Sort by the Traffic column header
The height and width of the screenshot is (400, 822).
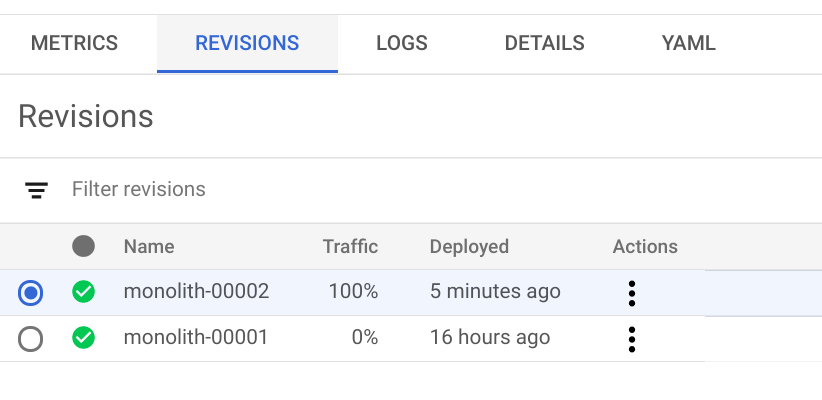[350, 246]
